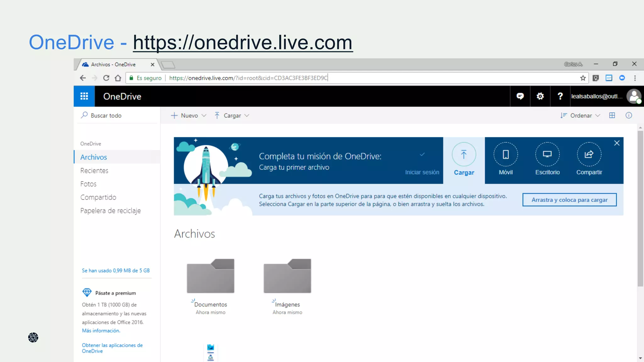The height and width of the screenshot is (362, 644).
Task: Reload the OneDrive page
Action: click(x=106, y=78)
